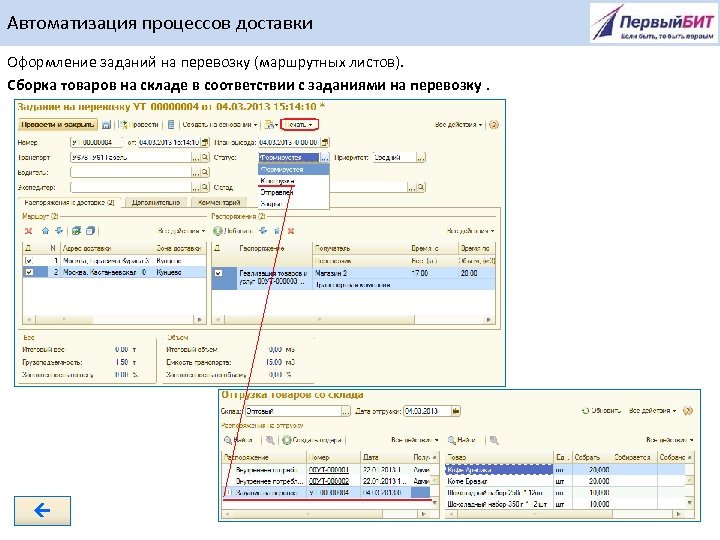Save the document with the diskette icon
Viewport: 720px width, 540px height.
coord(107,124)
